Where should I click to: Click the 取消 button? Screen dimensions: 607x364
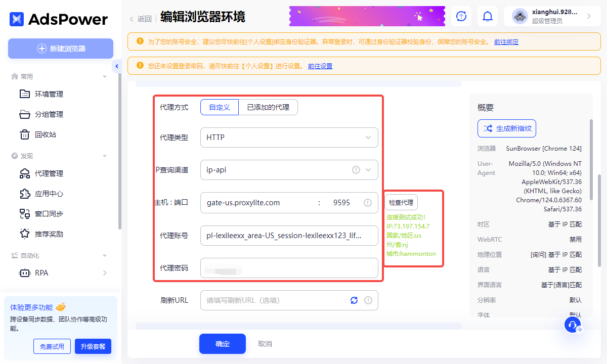[x=265, y=344]
